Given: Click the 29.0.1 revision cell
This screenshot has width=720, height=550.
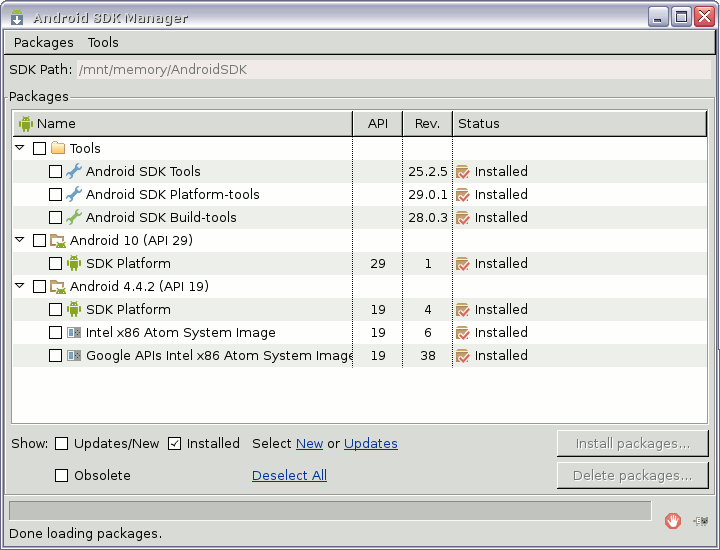Looking at the screenshot, I should [428, 194].
